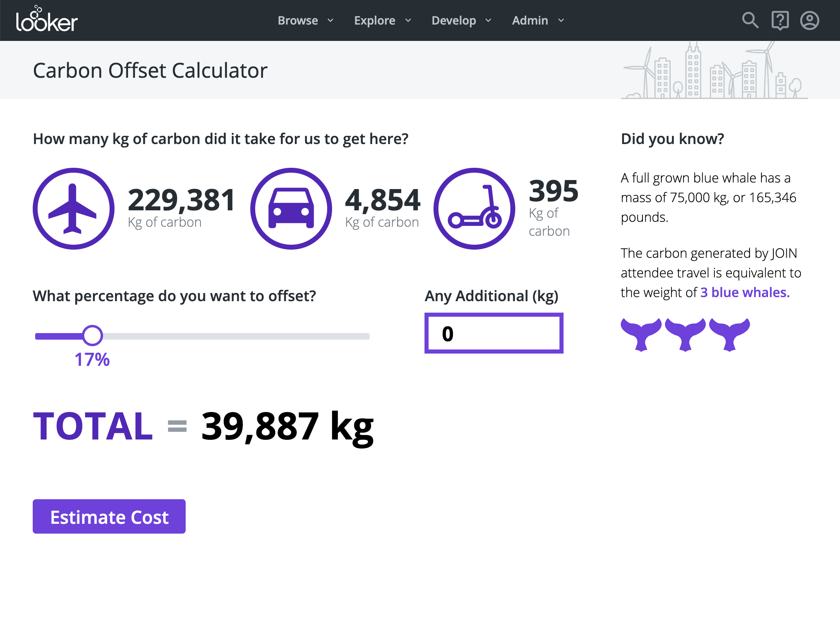The height and width of the screenshot is (640, 840).
Task: Open the Explore menu item
Action: pos(375,20)
